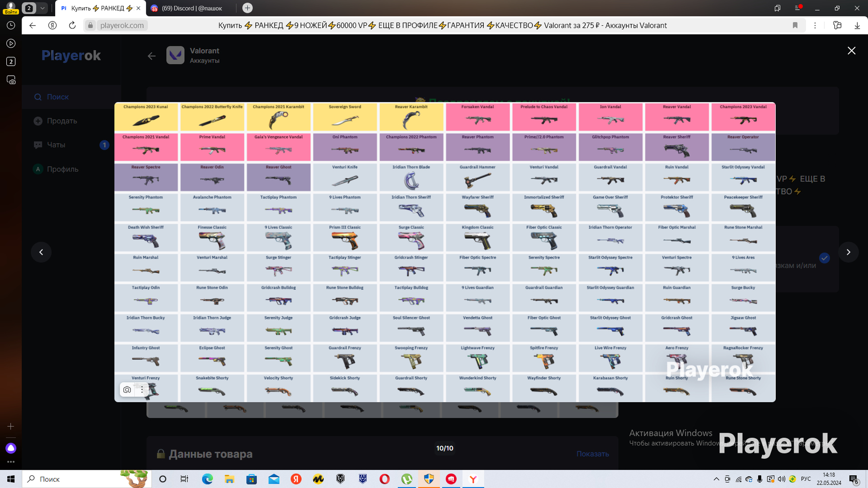868x488 pixels.
Task: Open File Explorer from the taskbar
Action: tap(229, 479)
